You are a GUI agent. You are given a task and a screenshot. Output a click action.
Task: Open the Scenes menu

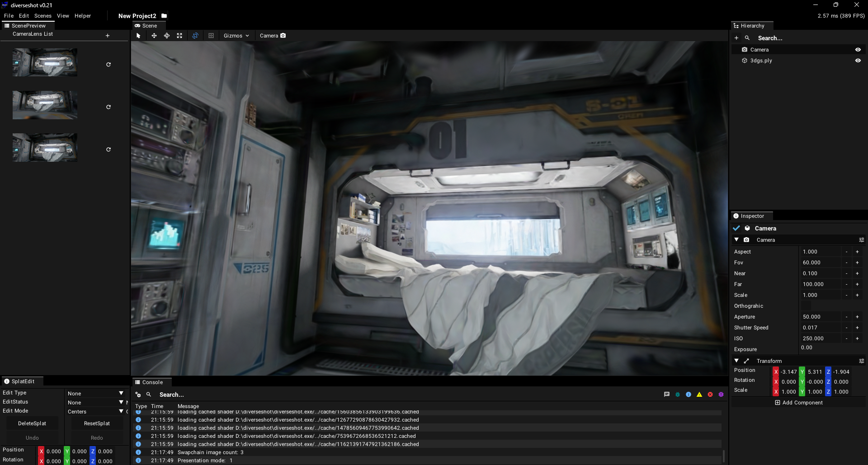click(x=43, y=16)
